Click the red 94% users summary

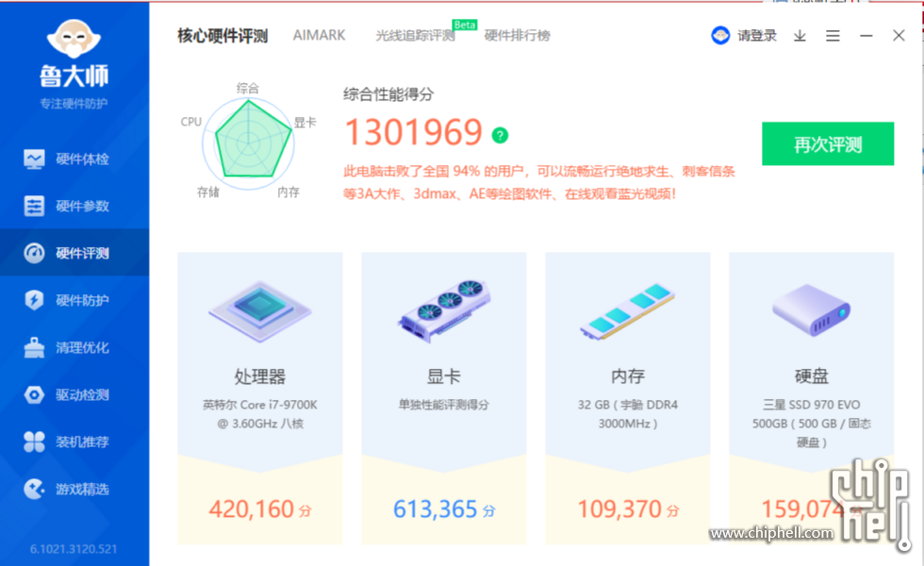(539, 183)
